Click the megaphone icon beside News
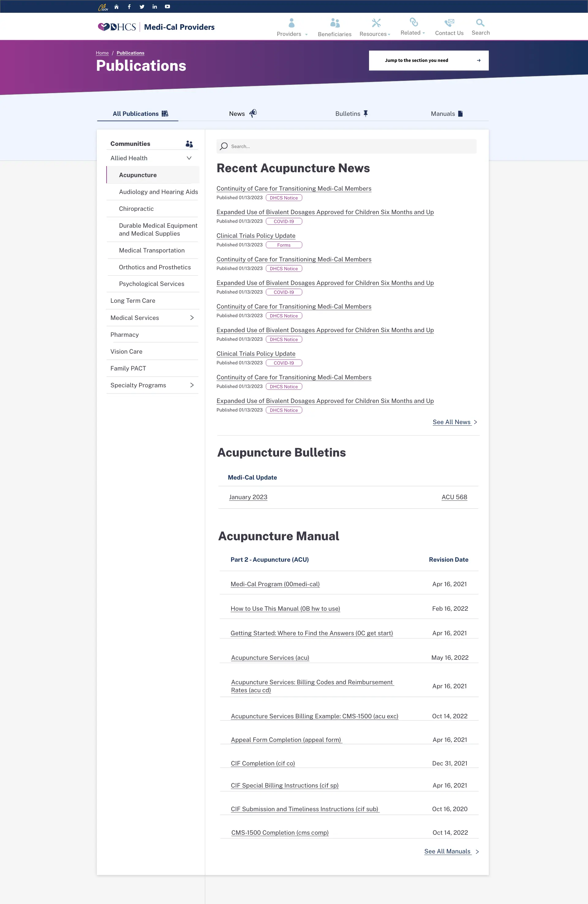This screenshot has width=588, height=904. (x=253, y=113)
